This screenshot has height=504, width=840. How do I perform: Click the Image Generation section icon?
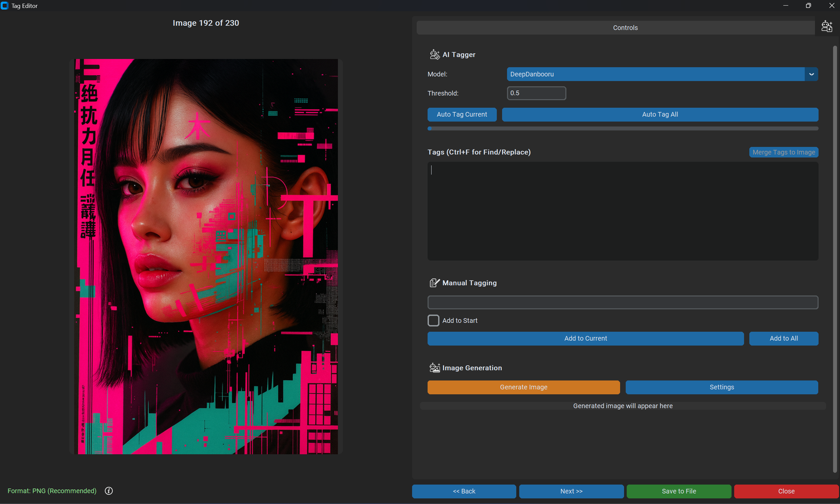[x=434, y=368]
